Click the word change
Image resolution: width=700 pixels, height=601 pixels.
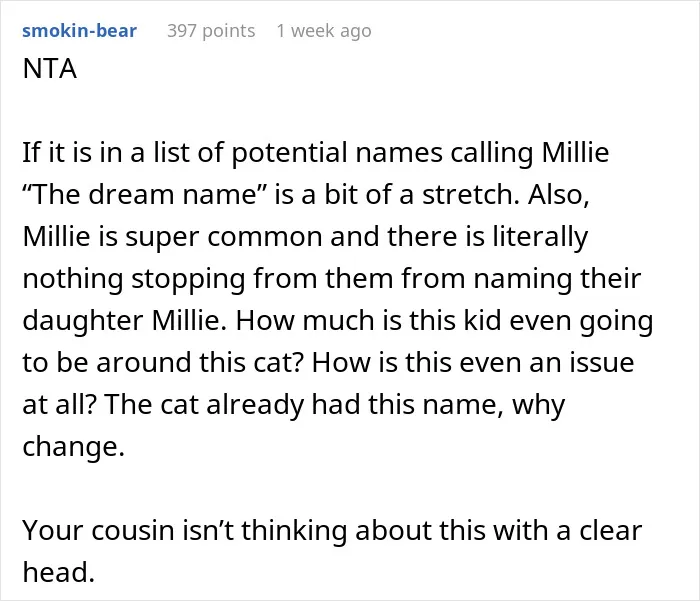tap(73, 446)
